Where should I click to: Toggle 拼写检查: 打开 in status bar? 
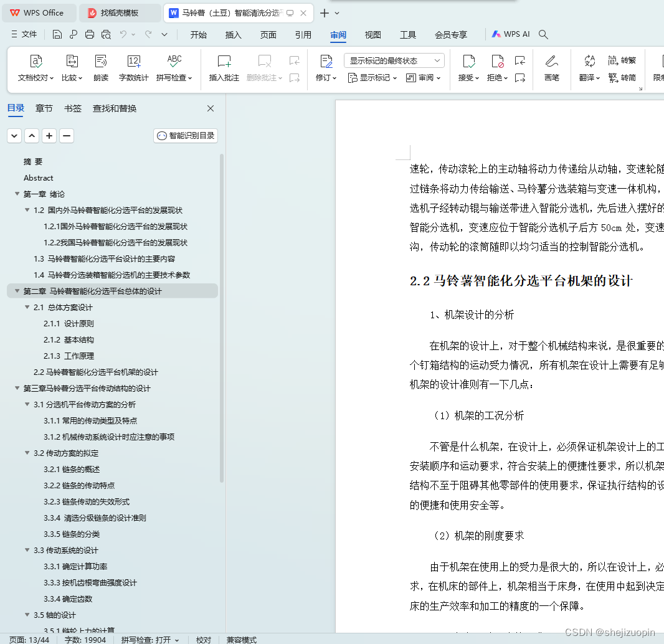150,640
